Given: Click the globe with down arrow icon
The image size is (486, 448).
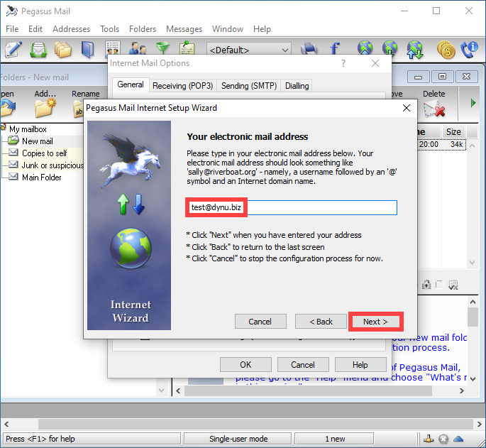Looking at the screenshot, I should tap(390, 48).
